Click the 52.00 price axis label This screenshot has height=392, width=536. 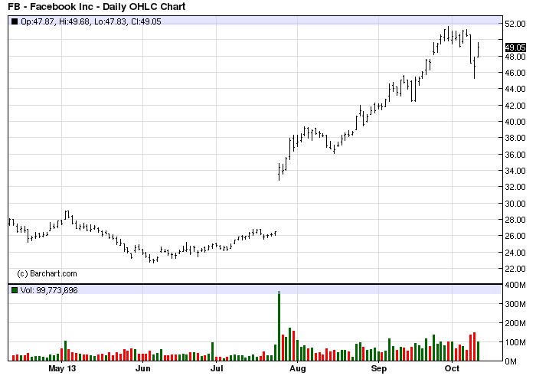click(x=515, y=24)
